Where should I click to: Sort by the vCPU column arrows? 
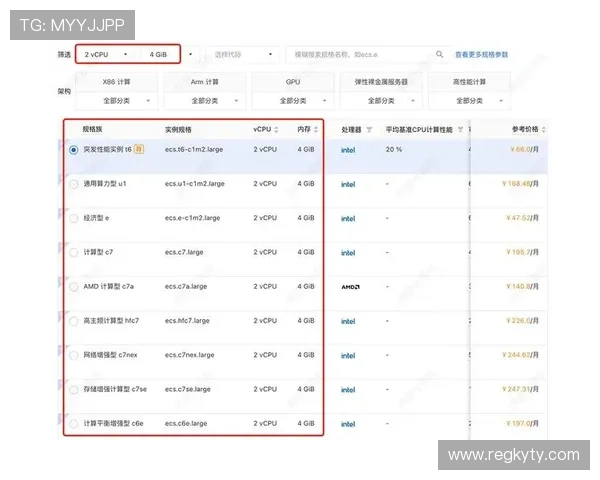276,130
